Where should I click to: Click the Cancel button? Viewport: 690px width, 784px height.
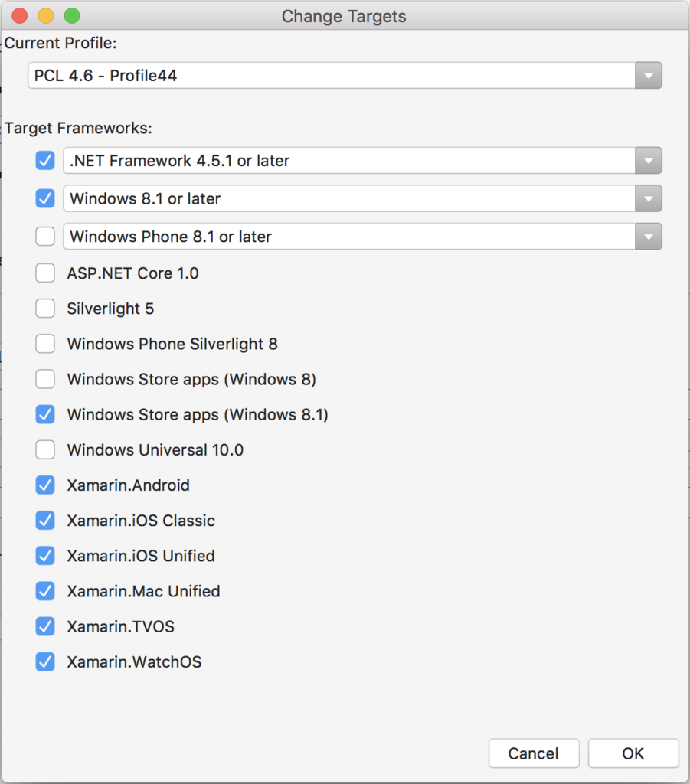(x=534, y=753)
